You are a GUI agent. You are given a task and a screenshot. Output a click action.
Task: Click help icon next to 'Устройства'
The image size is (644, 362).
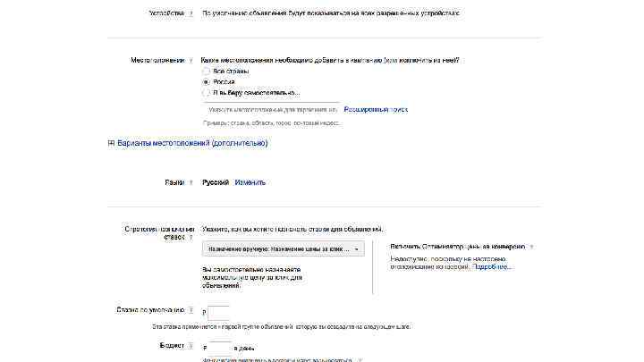tap(191, 13)
